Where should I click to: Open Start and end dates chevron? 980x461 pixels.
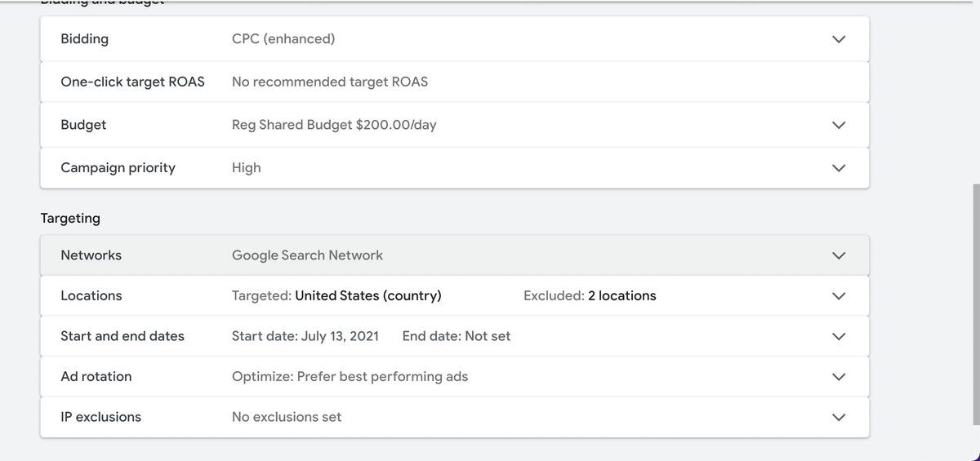tap(838, 336)
